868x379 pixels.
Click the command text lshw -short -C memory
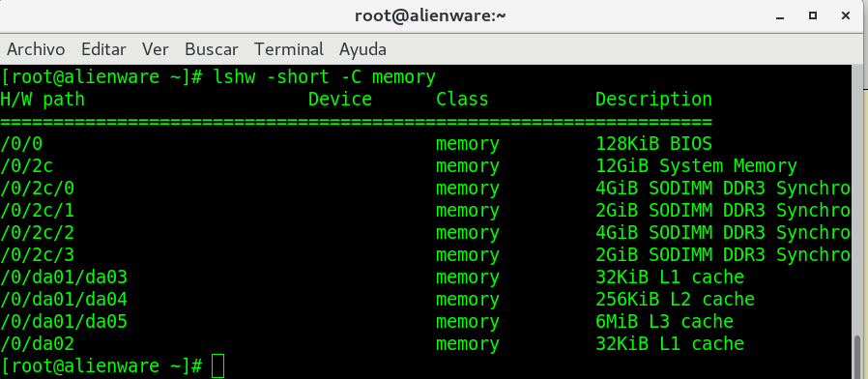[x=325, y=77]
